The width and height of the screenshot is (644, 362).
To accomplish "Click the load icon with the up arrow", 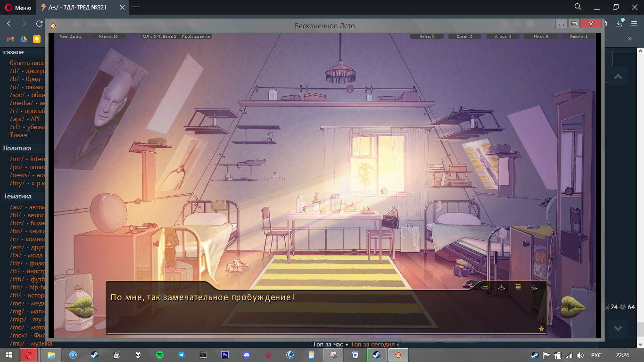I will click(x=534, y=287).
